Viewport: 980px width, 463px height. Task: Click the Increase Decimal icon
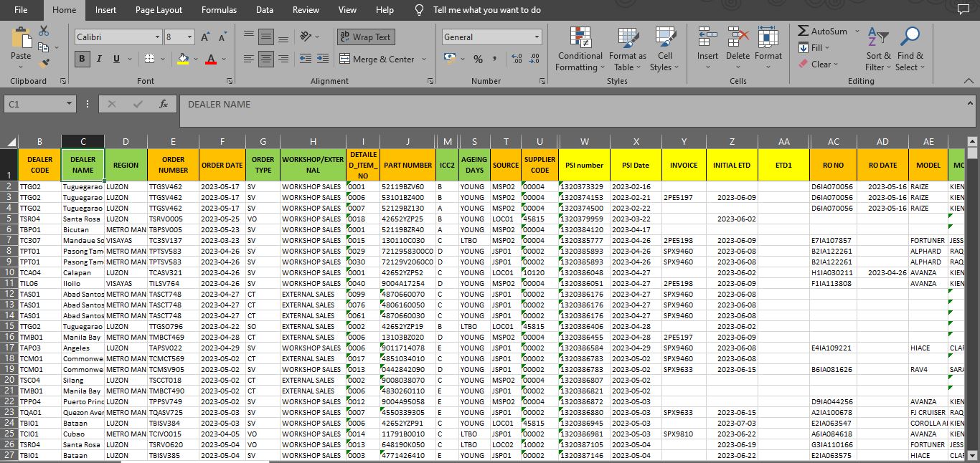515,59
